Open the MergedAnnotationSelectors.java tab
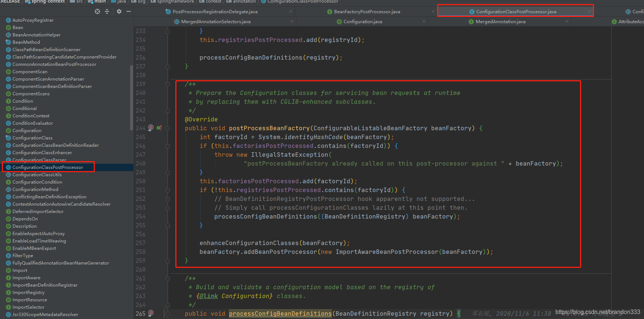This screenshot has width=644, height=319. click(216, 22)
